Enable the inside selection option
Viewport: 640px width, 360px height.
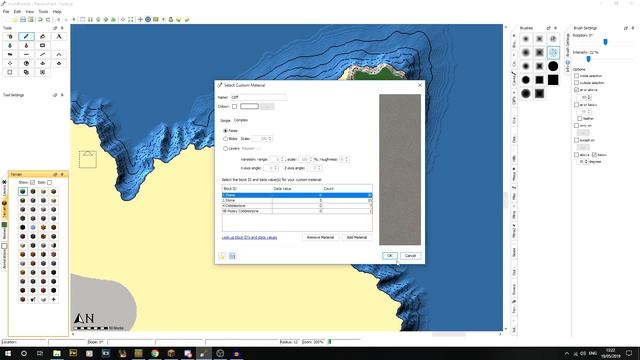(576, 76)
